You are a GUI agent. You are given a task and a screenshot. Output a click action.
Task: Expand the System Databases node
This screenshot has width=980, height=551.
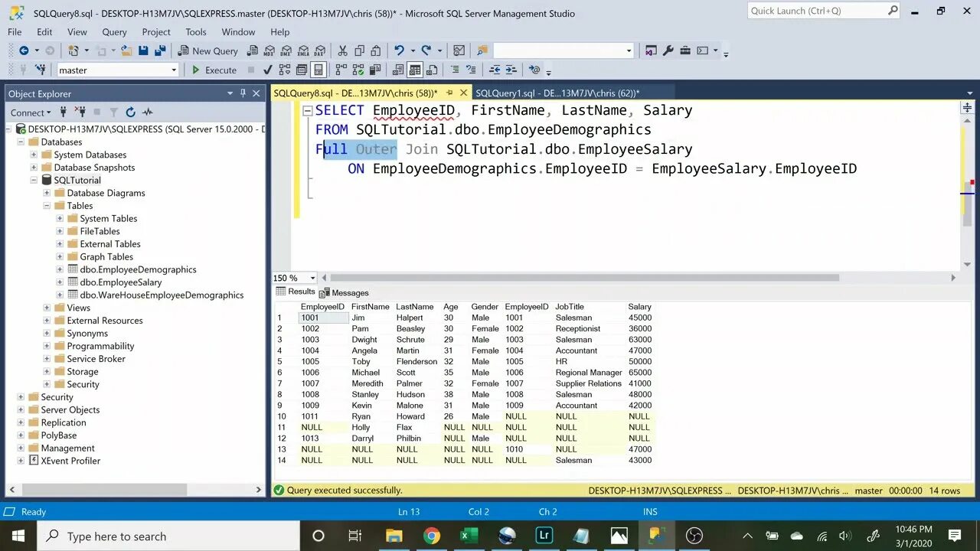coord(34,155)
